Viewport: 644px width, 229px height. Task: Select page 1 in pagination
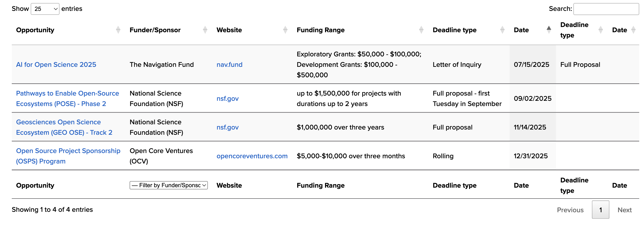pyautogui.click(x=601, y=210)
